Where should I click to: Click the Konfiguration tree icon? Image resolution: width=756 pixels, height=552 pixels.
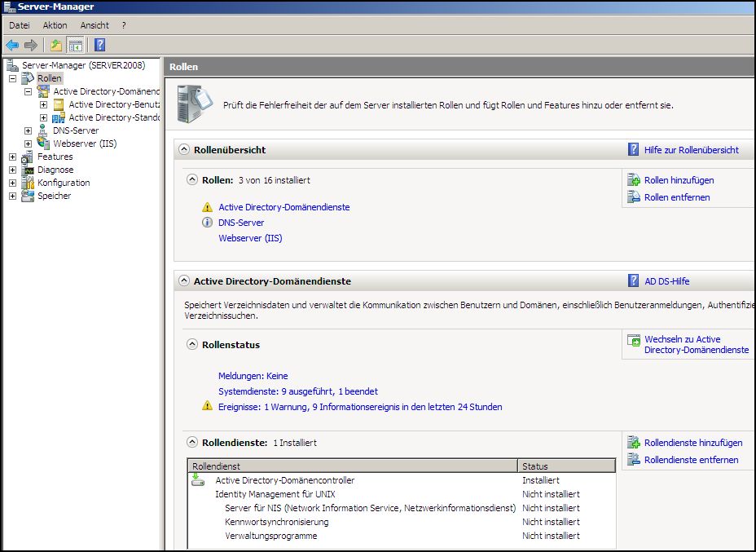[x=28, y=183]
